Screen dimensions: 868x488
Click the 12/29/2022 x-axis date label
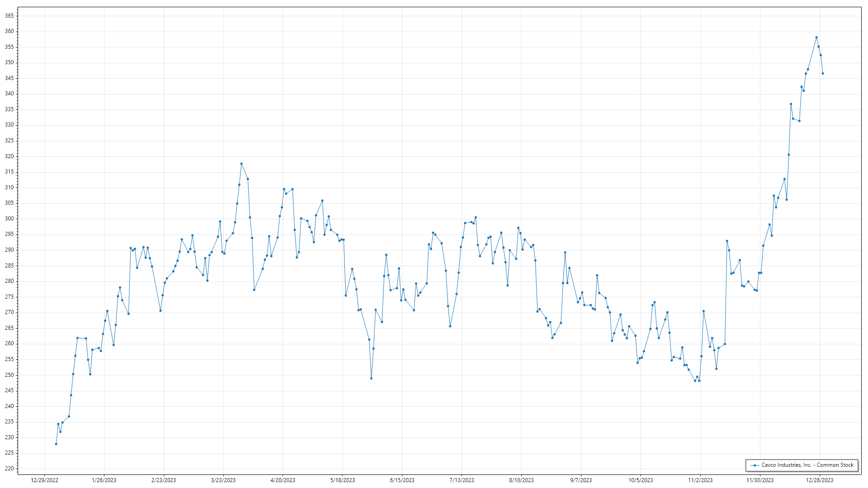click(x=44, y=480)
